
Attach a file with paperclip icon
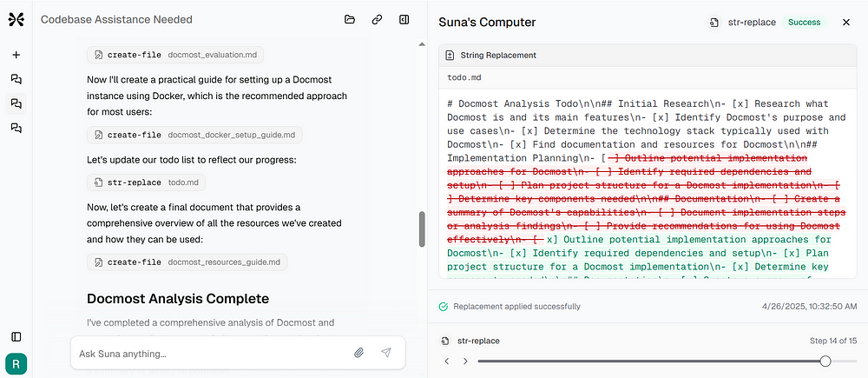click(x=358, y=353)
